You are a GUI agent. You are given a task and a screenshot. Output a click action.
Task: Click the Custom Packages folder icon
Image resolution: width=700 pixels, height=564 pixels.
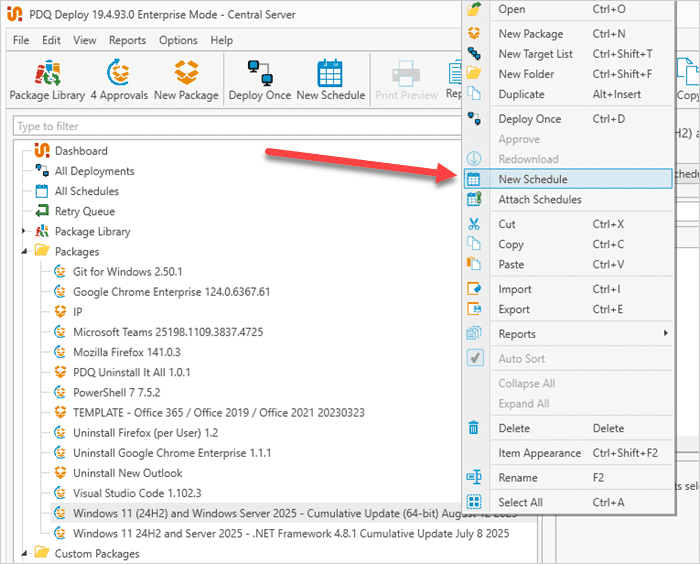click(42, 552)
